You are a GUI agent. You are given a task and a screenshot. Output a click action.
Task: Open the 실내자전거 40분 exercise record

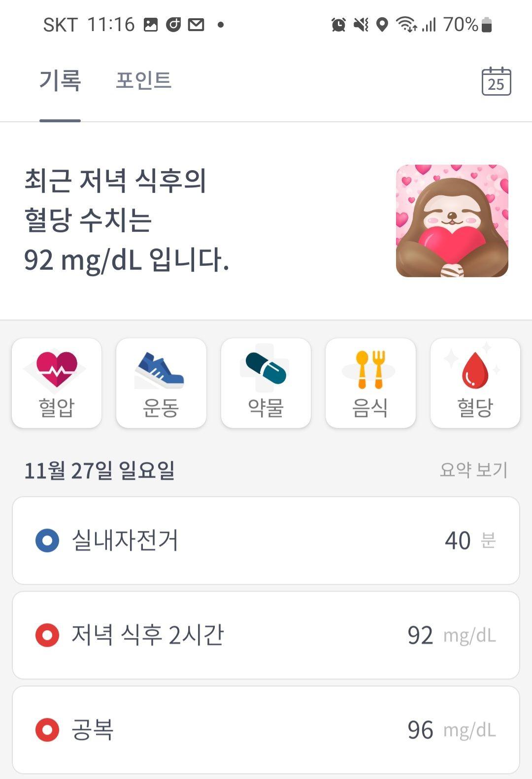click(x=266, y=540)
